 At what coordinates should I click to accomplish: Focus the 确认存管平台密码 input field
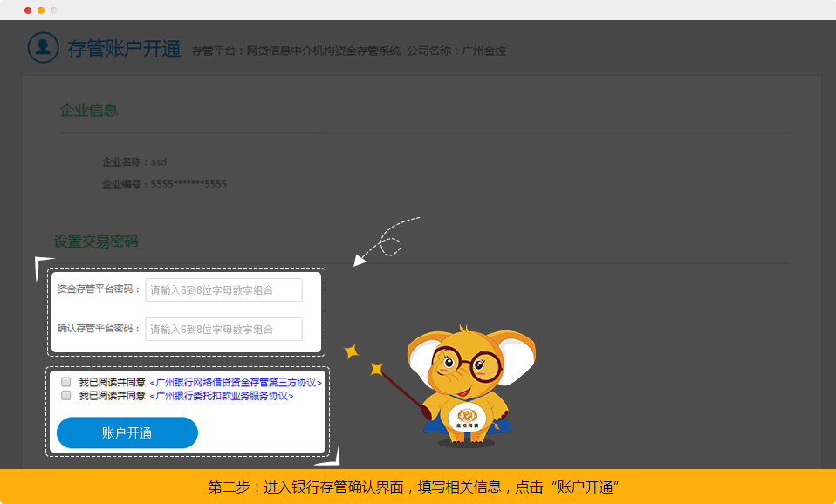coord(223,330)
